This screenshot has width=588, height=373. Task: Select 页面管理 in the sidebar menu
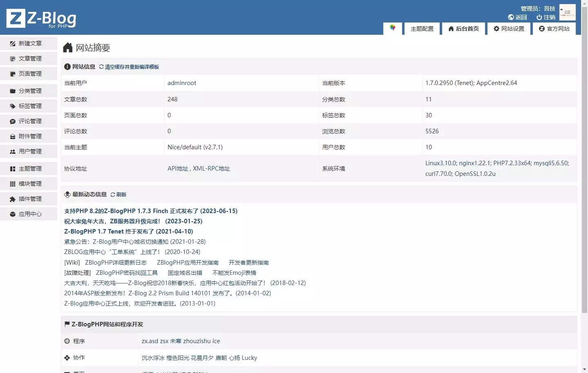coord(29,74)
